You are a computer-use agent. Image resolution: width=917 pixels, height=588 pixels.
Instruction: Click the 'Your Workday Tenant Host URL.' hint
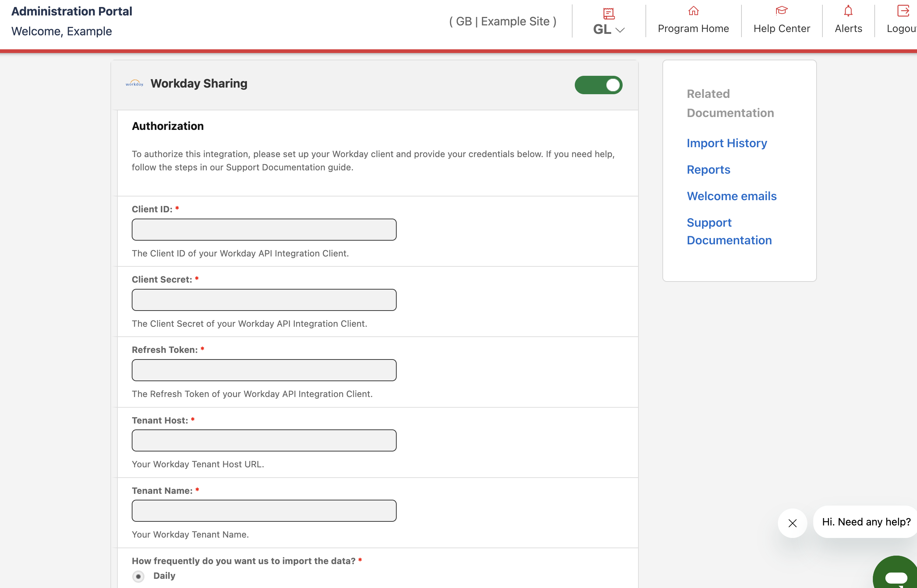(x=198, y=464)
